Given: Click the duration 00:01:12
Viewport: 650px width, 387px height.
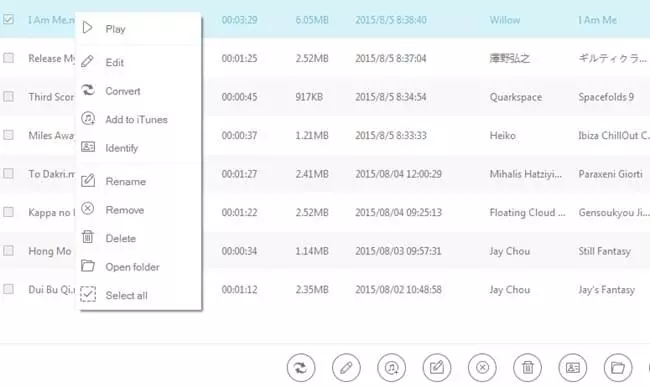Looking at the screenshot, I should coord(239,290).
